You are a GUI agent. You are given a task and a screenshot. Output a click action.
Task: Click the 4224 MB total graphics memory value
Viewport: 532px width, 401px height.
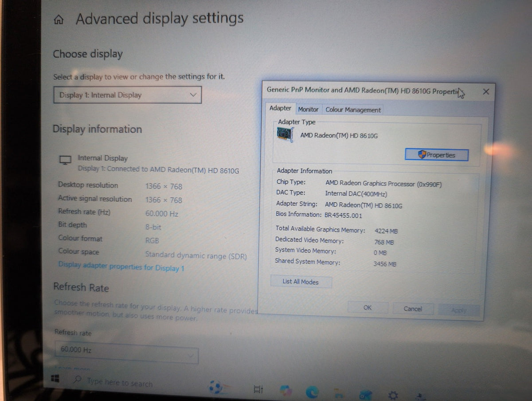[386, 231]
